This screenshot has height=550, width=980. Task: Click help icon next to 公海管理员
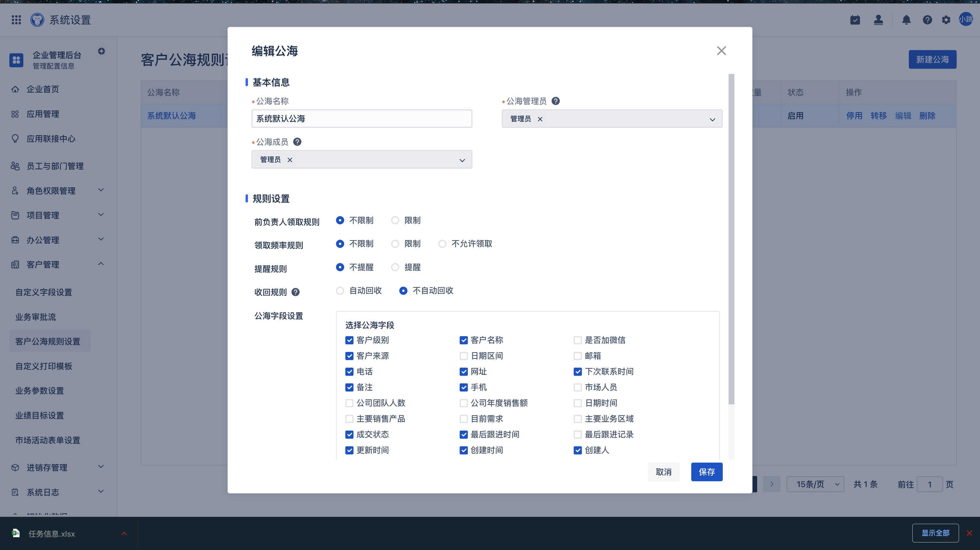pos(555,101)
